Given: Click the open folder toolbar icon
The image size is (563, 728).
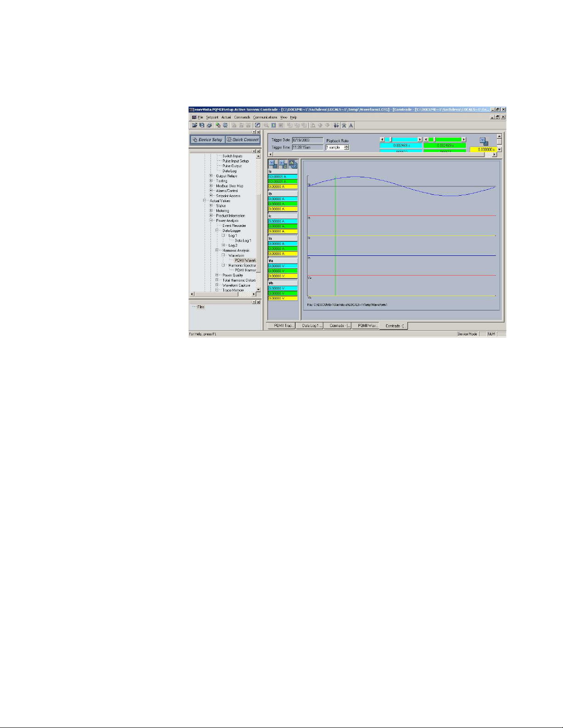Looking at the screenshot, I should (194, 125).
